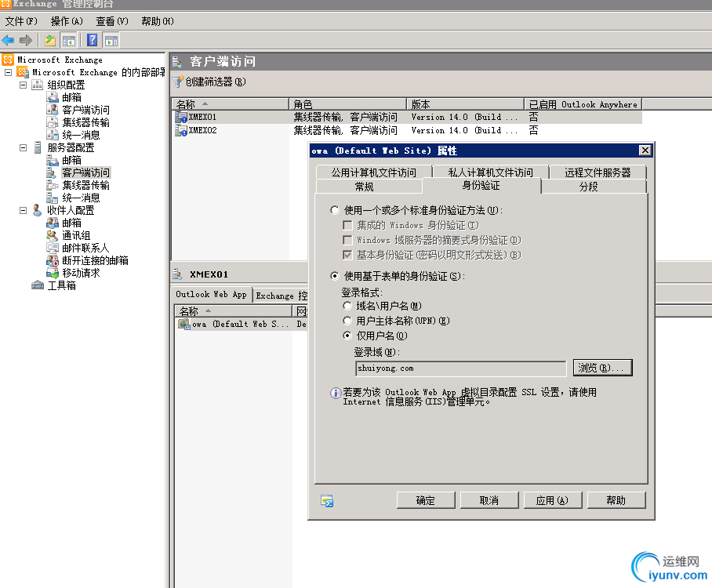Click the 浏览(B)... button
The image size is (712, 588).
pyautogui.click(x=602, y=368)
